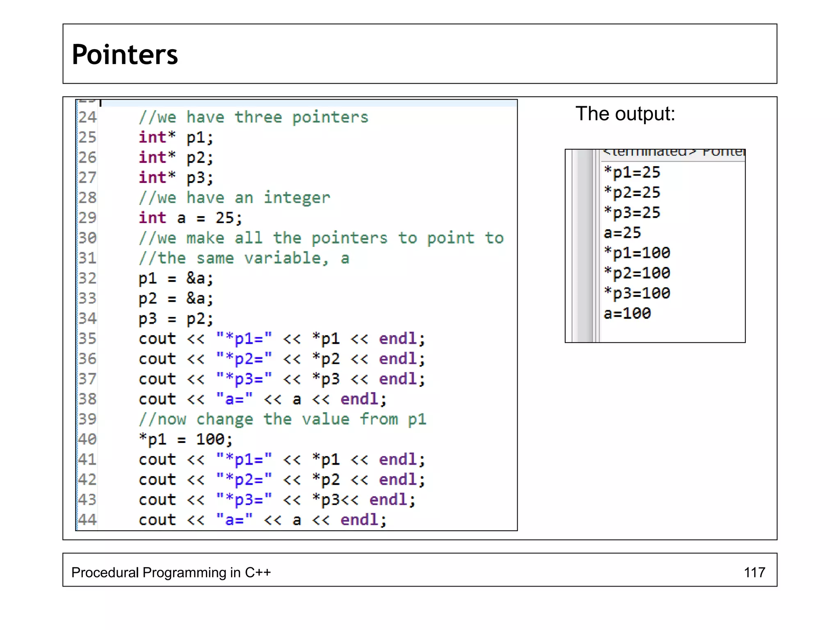Screen dimensions: 840x630
Task: Click line 37 cout "*p3=" statement
Action: [x=282, y=379]
